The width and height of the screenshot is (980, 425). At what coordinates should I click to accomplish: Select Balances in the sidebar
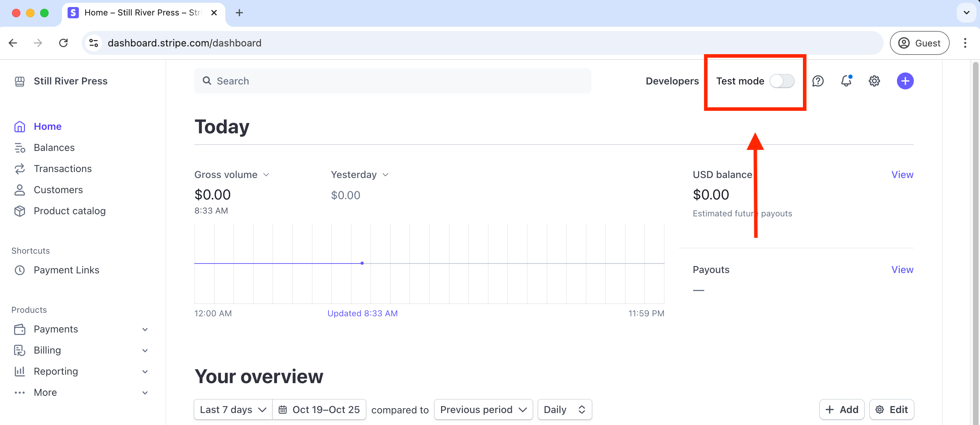[x=54, y=147]
